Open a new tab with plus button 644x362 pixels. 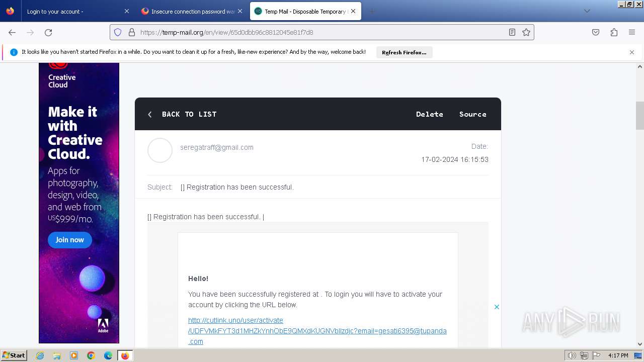click(x=372, y=11)
